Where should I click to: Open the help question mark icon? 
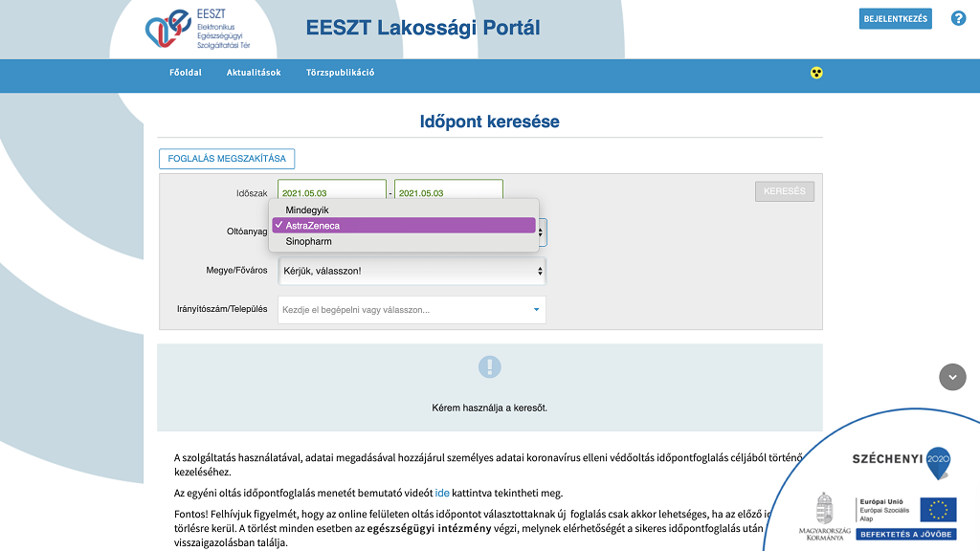(958, 18)
